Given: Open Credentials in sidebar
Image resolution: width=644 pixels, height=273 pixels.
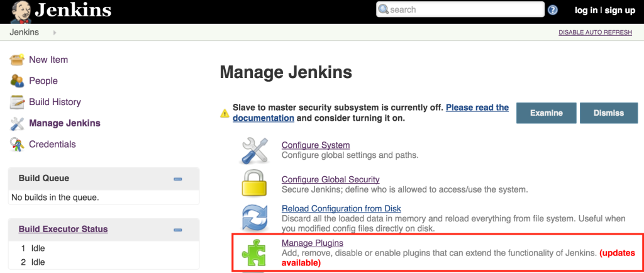Looking at the screenshot, I should [x=52, y=145].
